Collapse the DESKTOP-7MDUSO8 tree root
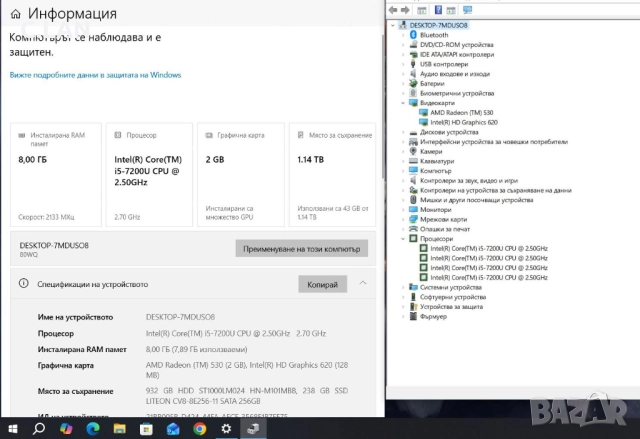This screenshot has height=439, width=640. pyautogui.click(x=393, y=25)
